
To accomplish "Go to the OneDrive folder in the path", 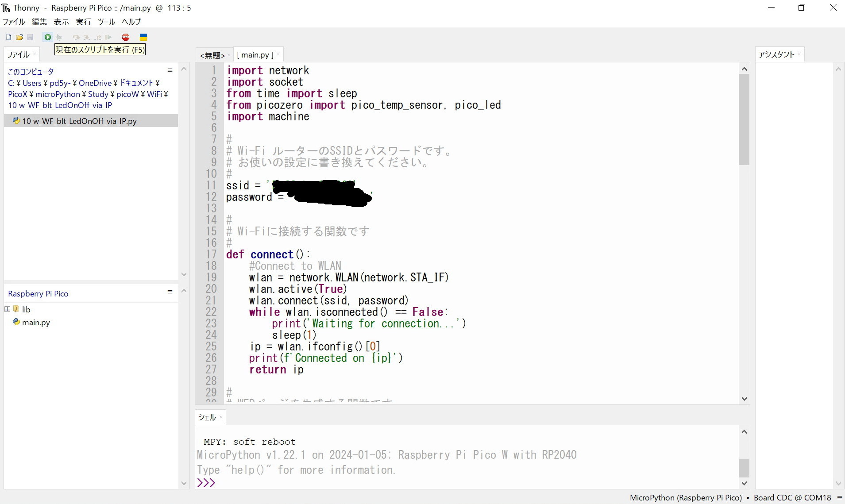I will click(95, 83).
